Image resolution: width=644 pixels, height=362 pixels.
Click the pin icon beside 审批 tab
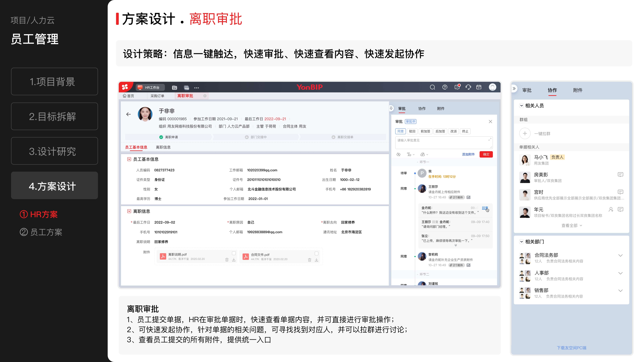coord(391,108)
